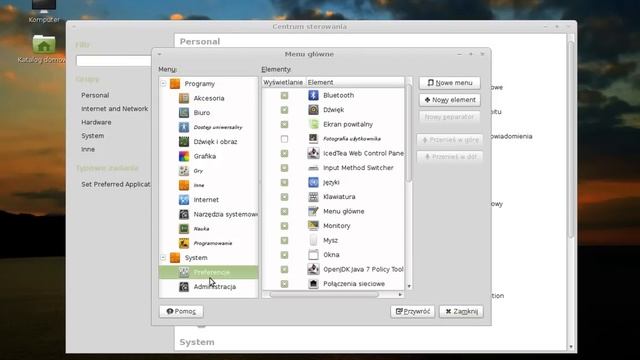Click the Monitory display icon
The image size is (640, 360).
(313, 226)
